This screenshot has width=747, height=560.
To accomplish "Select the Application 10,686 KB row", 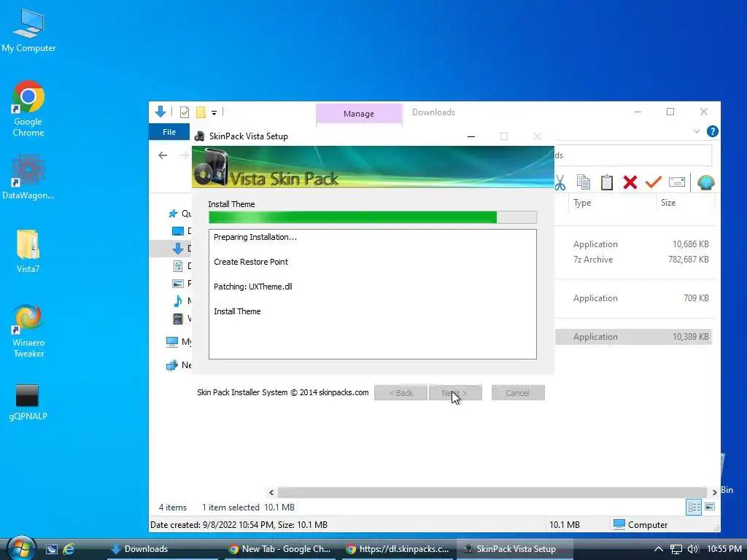I will 634,244.
